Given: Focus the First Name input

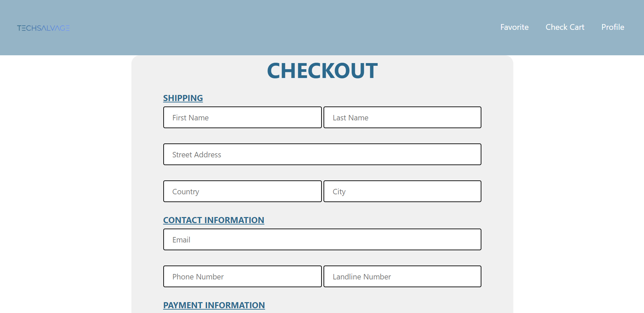Looking at the screenshot, I should [242, 117].
